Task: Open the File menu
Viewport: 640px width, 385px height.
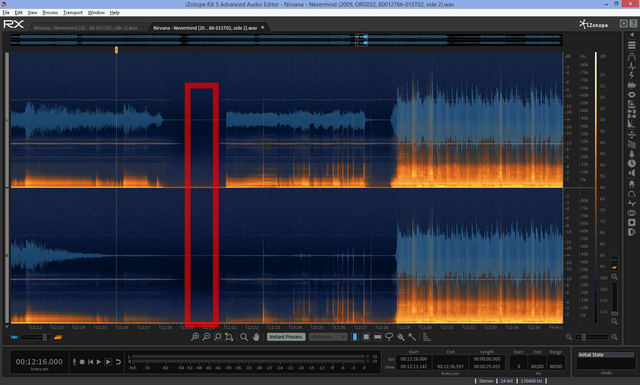Action: pyautogui.click(x=6, y=13)
